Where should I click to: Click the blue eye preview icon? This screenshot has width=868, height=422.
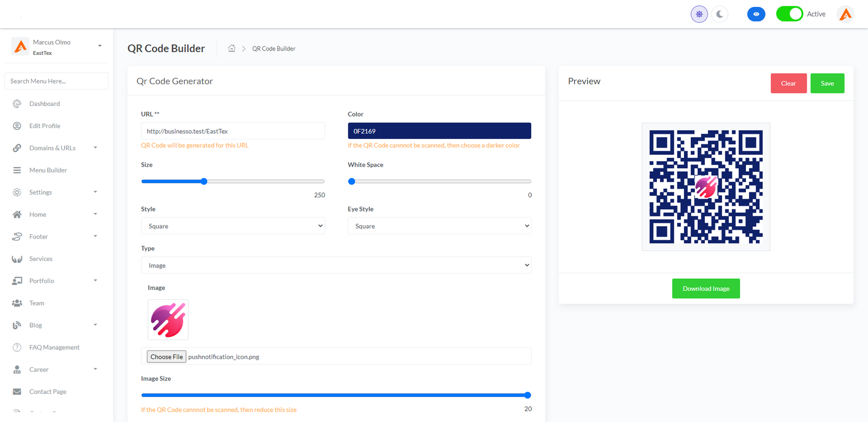point(756,14)
